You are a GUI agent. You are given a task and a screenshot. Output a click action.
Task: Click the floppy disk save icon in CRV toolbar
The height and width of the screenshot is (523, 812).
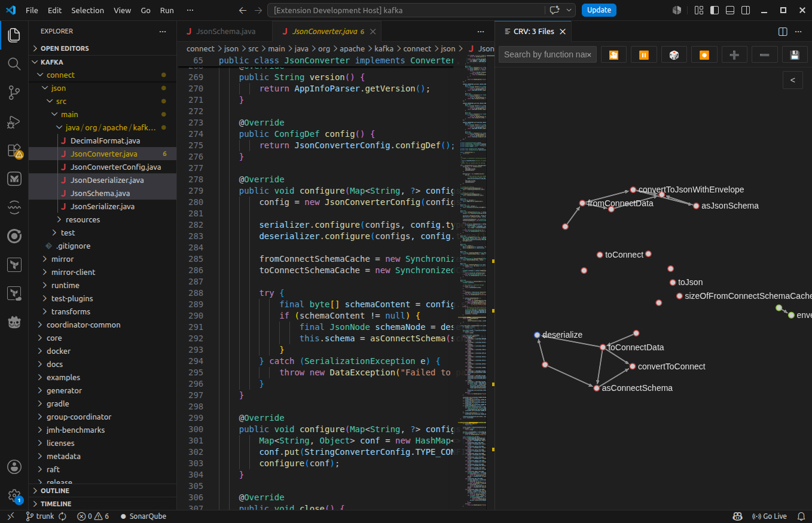[795, 54]
